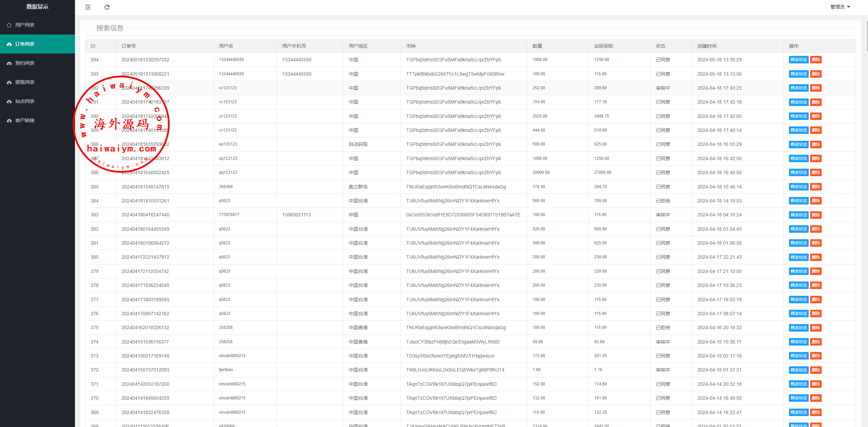The image size is (868, 427).
Task: Click 修改状态 for order ID 394
Action: 799,60
